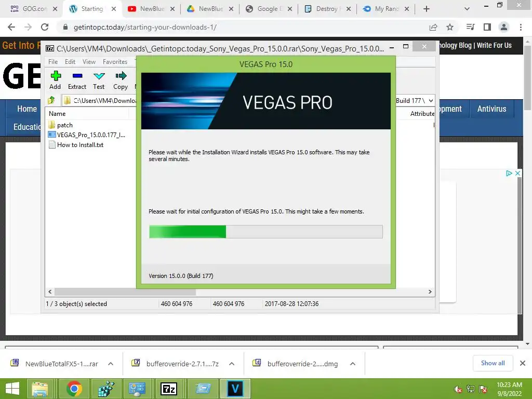Click Antivirus in the website navigation
Screen dimensions: 532x399
coord(491,109)
